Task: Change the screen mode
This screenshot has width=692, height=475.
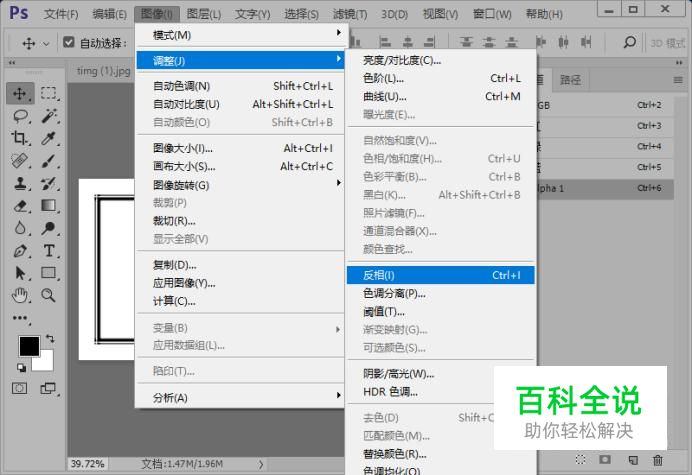Action: coord(49,388)
